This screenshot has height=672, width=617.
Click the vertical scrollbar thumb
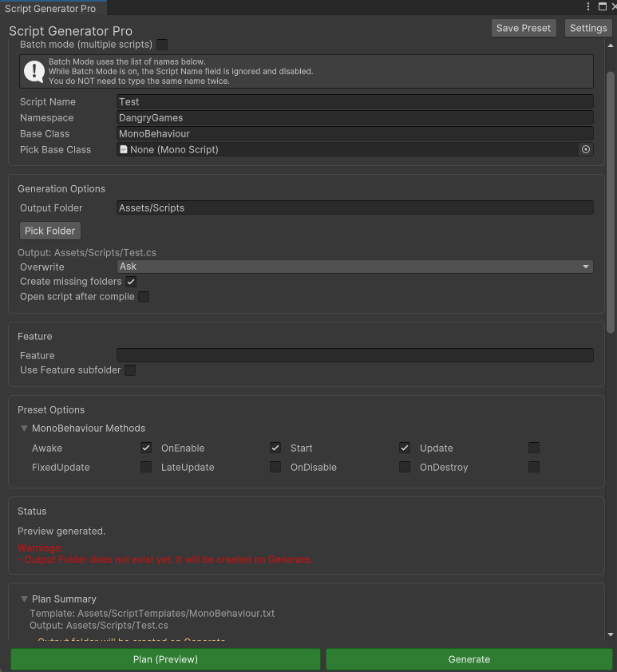(x=611, y=200)
